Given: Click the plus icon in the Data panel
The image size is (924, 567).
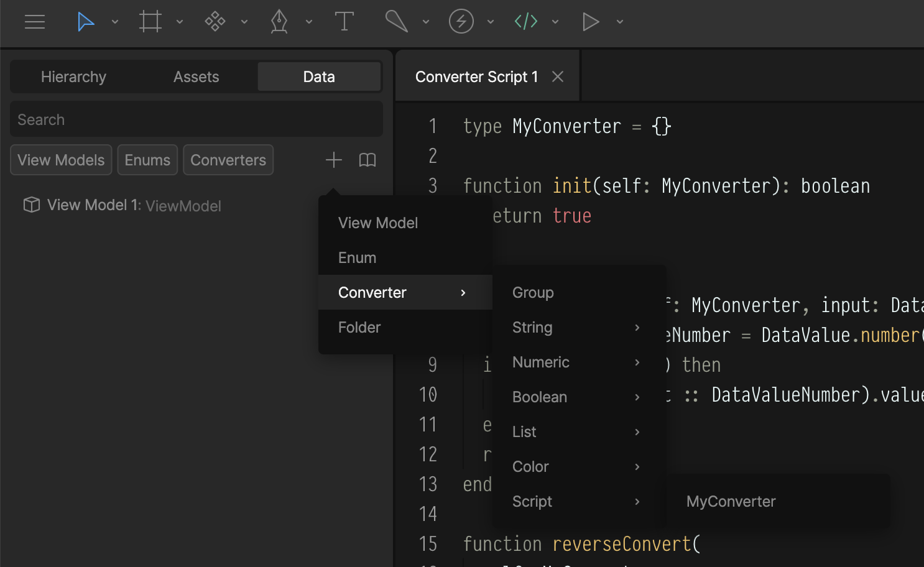Looking at the screenshot, I should 333,160.
